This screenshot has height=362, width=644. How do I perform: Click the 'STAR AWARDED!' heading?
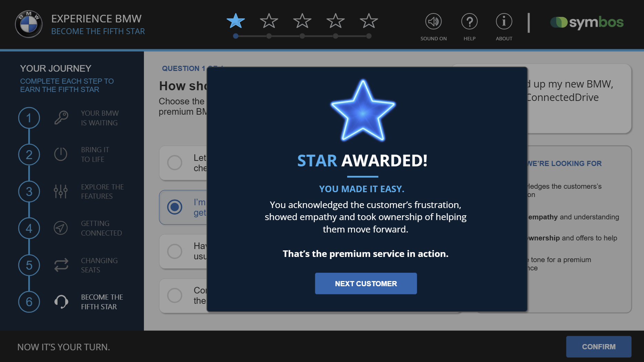point(362,161)
